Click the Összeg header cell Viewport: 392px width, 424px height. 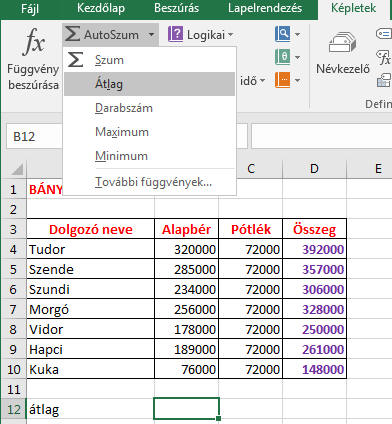coord(314,229)
